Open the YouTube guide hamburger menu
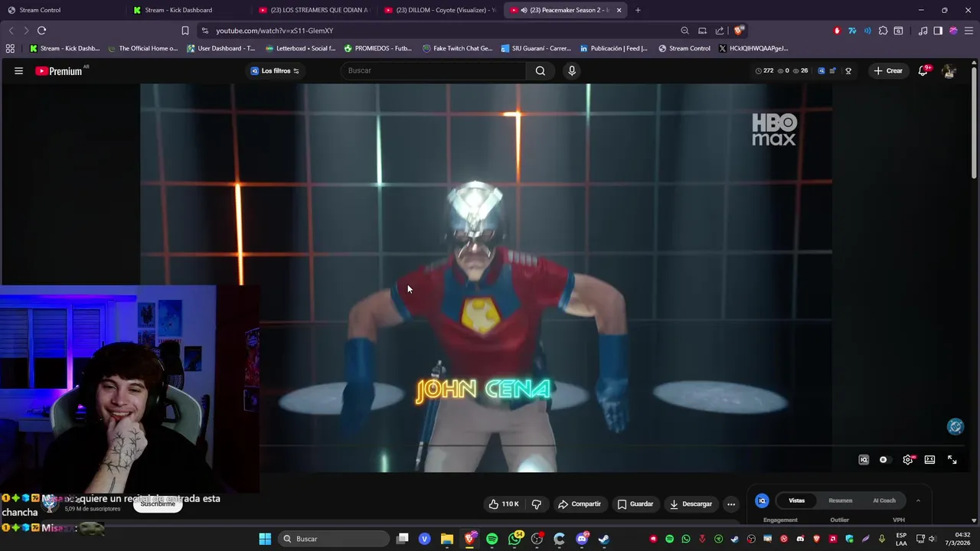980x551 pixels. [18, 70]
